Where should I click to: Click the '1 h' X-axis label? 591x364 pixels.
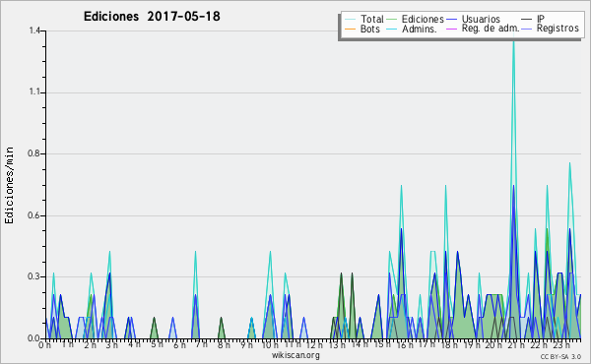click(x=67, y=344)
